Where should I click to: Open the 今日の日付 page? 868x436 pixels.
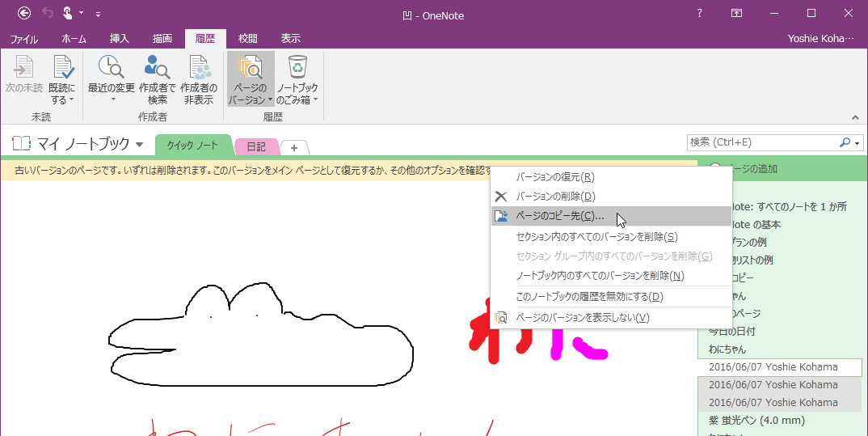pos(780,332)
